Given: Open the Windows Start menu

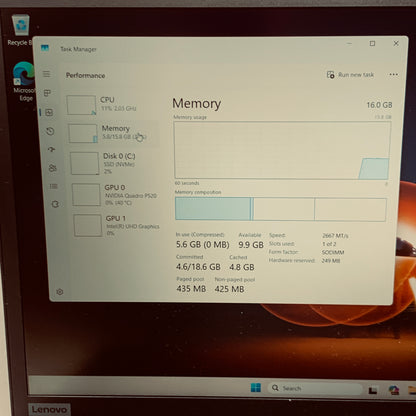Looking at the screenshot, I should (x=256, y=388).
